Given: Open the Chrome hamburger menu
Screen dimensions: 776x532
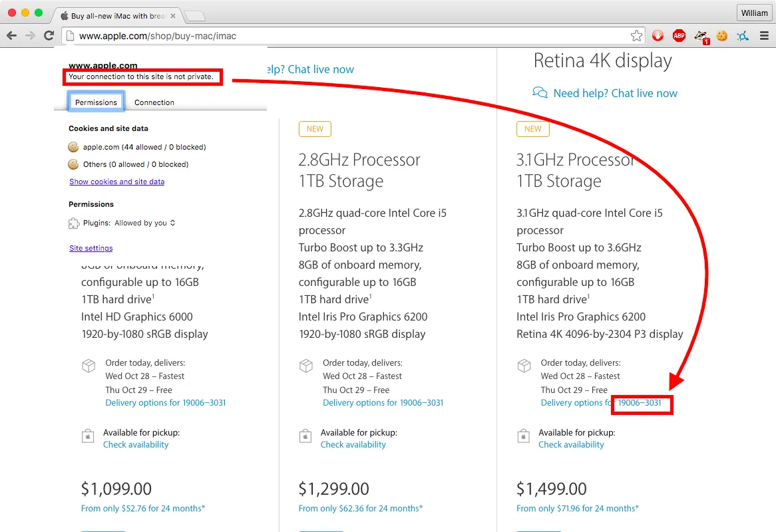Looking at the screenshot, I should (x=764, y=36).
